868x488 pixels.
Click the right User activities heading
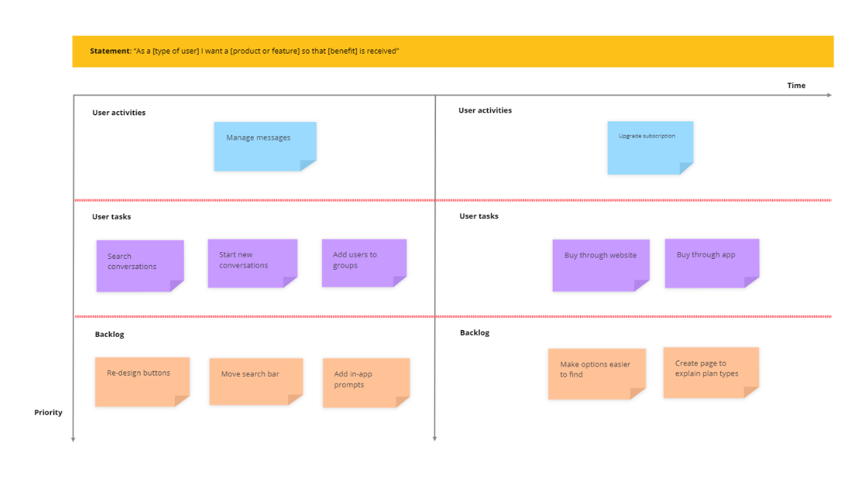click(x=485, y=110)
